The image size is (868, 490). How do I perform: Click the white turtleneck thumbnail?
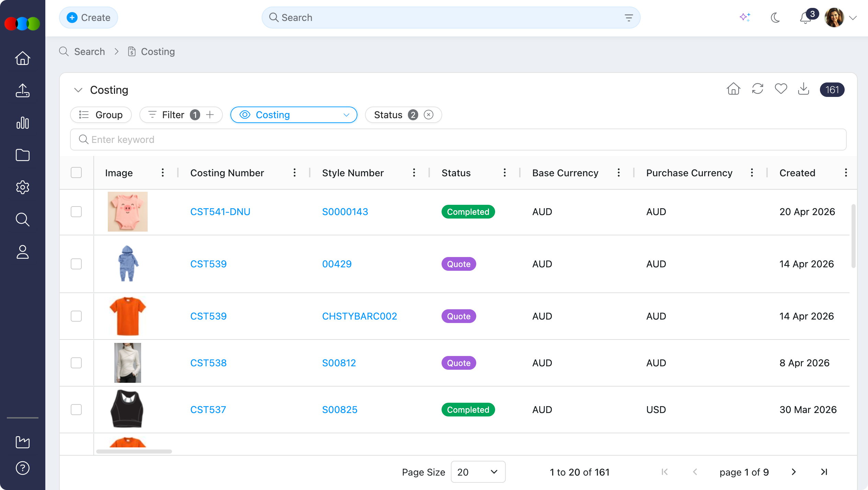[128, 363]
